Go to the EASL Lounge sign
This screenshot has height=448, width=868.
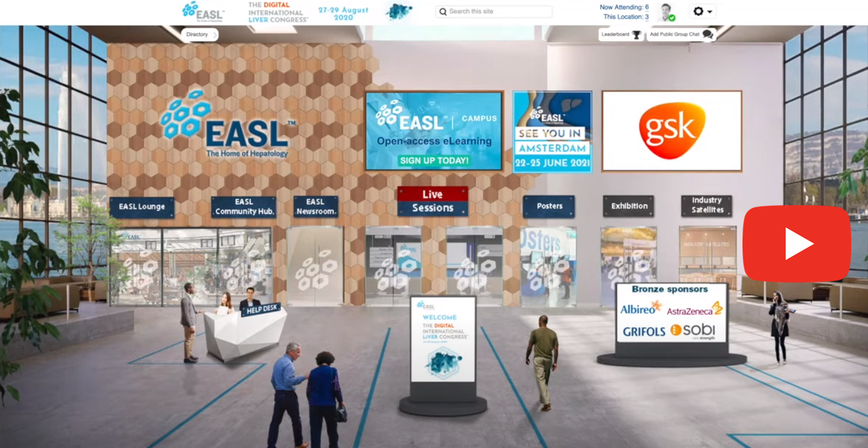[142, 207]
